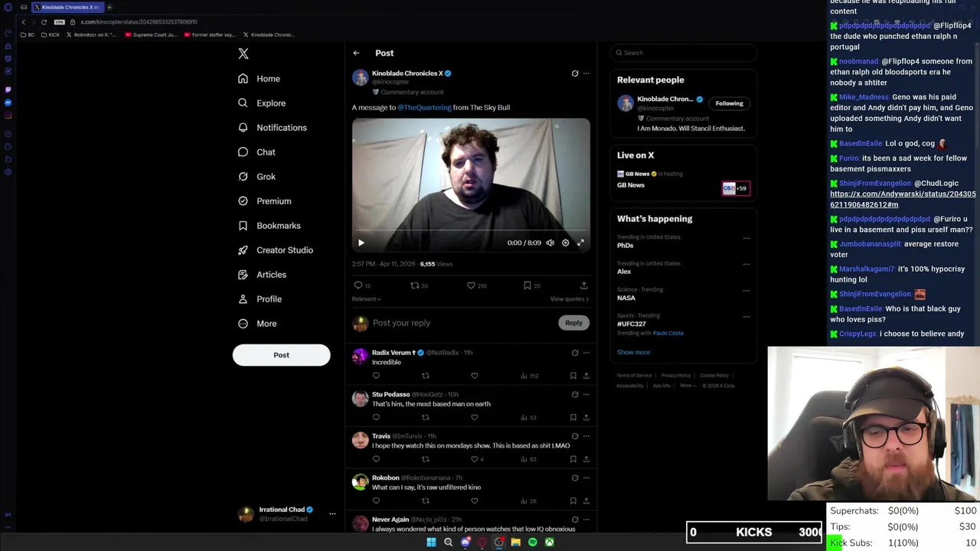980x551 pixels.
Task: Click the grey Reply button
Action: 573,323
